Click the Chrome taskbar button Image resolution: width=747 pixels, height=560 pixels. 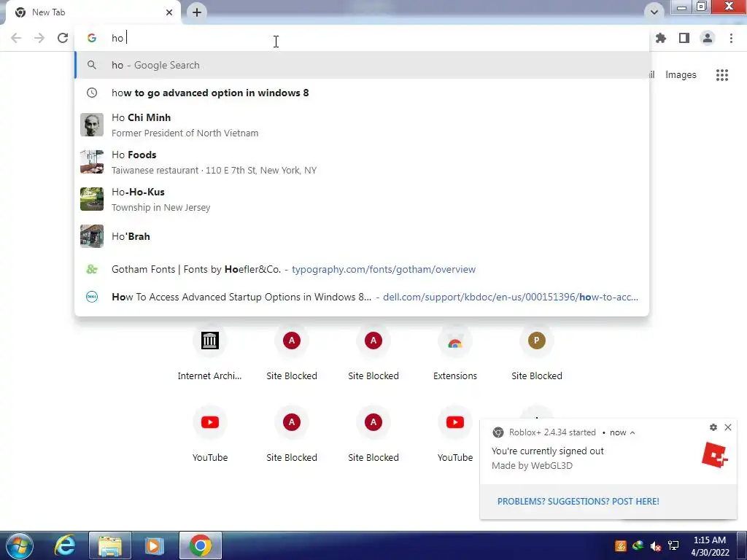coord(201,545)
